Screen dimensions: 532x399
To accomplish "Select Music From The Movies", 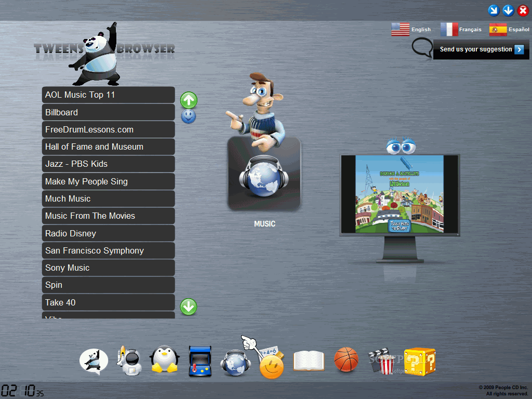I will (x=108, y=216).
